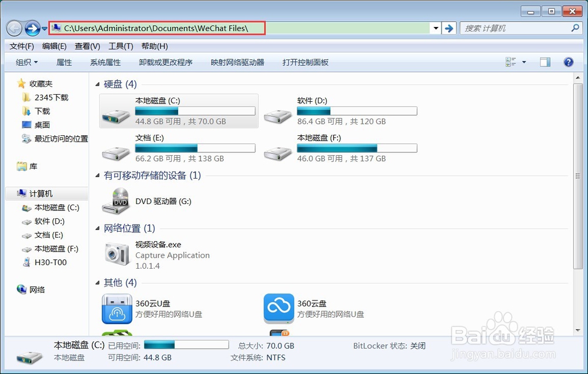Click the blue Help question mark icon

(x=569, y=62)
